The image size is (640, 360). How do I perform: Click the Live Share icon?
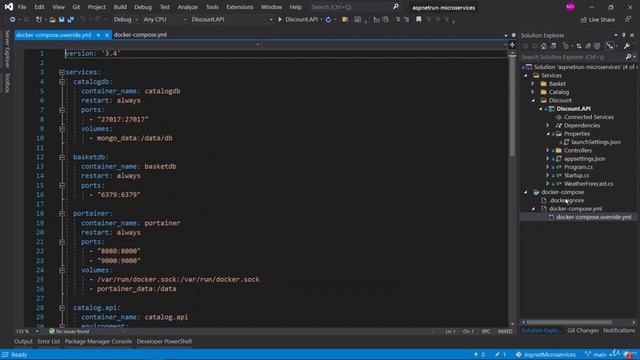click(x=584, y=20)
